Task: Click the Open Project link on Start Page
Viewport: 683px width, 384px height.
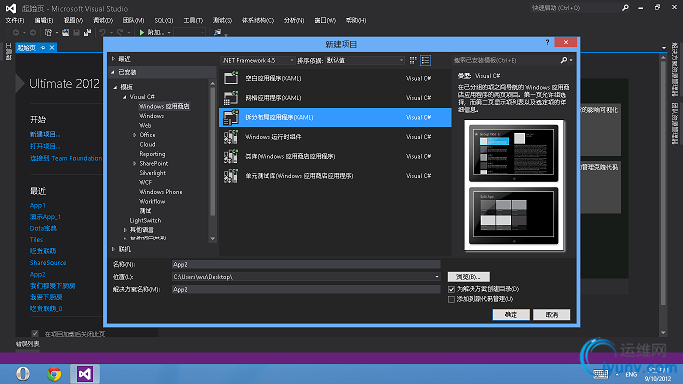Action: click(45, 146)
